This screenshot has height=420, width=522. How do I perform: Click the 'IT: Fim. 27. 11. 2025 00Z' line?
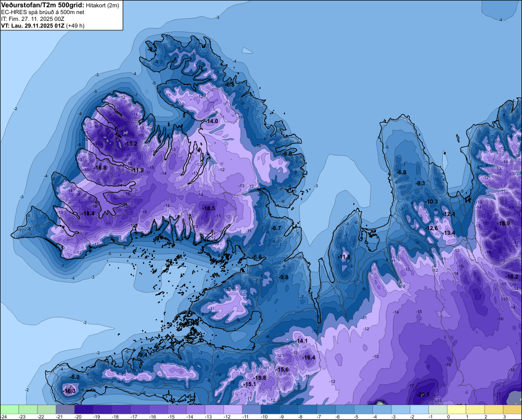(x=32, y=19)
